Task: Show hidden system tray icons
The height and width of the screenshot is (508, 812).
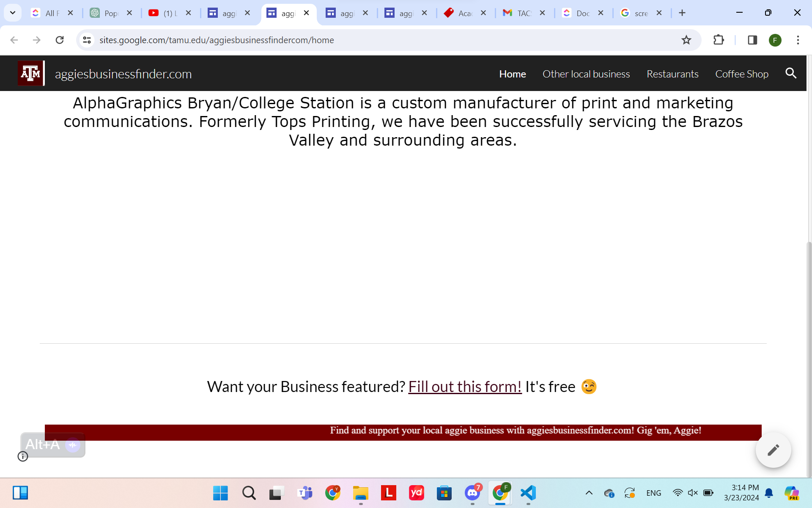Action: (x=589, y=493)
